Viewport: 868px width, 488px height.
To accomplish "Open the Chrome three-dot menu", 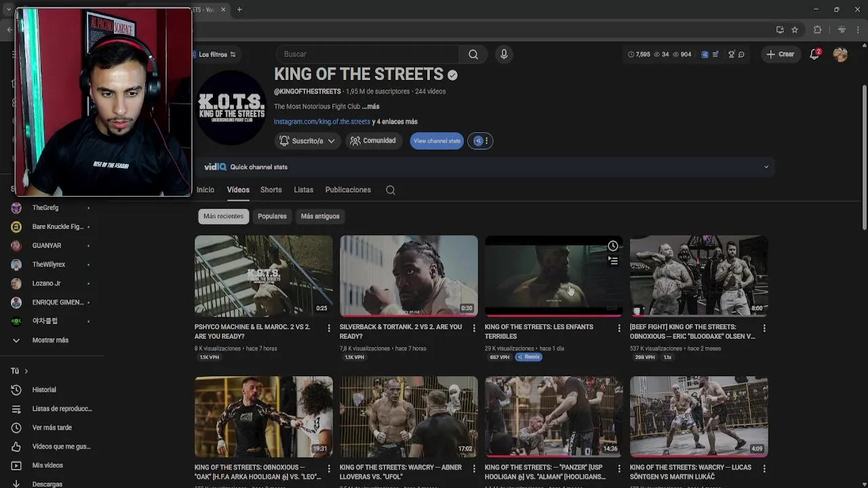I will [859, 30].
